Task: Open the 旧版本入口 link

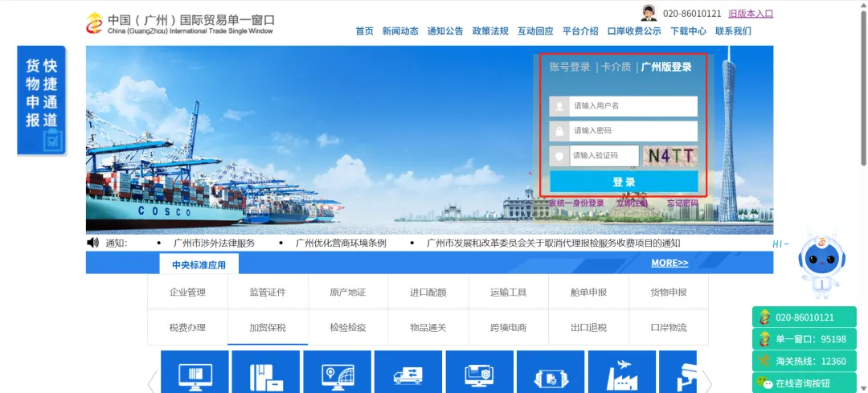Action: coord(751,14)
